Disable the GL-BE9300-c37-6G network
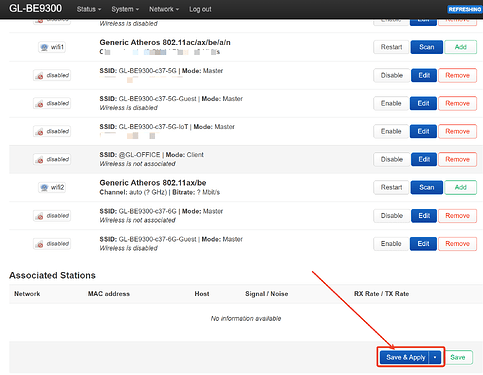The width and height of the screenshot is (483, 375). 392,216
